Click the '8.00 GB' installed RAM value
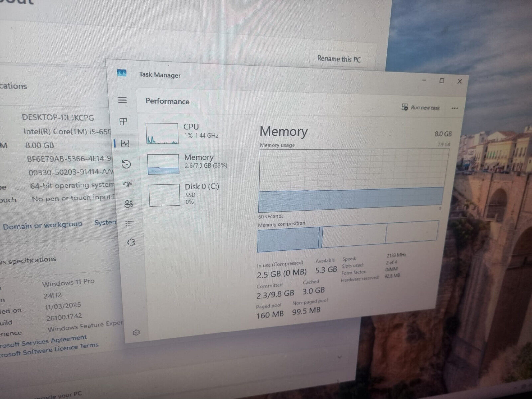Screen dimensions: 532x399 coord(39,145)
